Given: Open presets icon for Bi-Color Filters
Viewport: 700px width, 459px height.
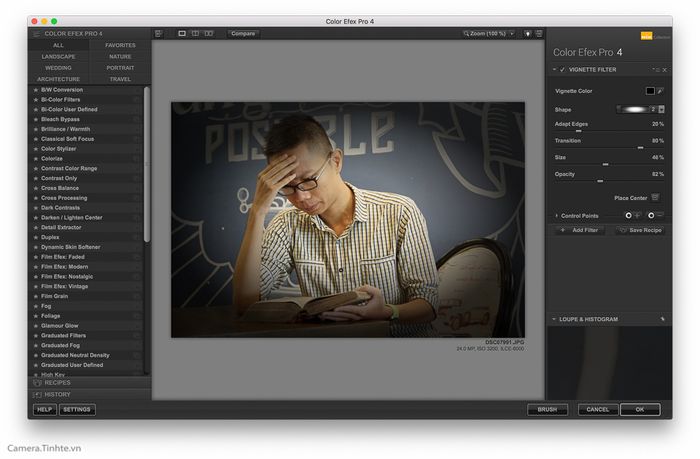Looking at the screenshot, I should pos(137,100).
